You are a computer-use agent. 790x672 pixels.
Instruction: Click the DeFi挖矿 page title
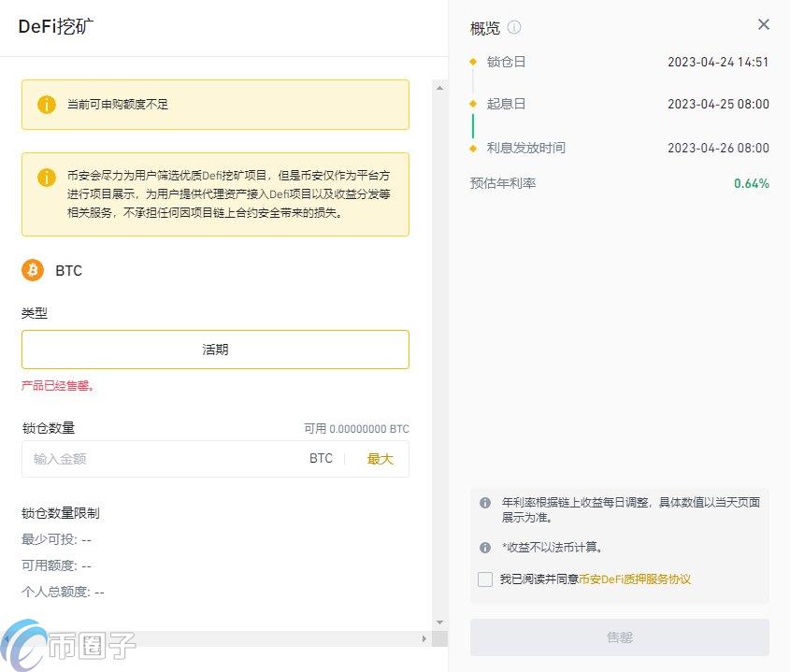click(x=56, y=26)
